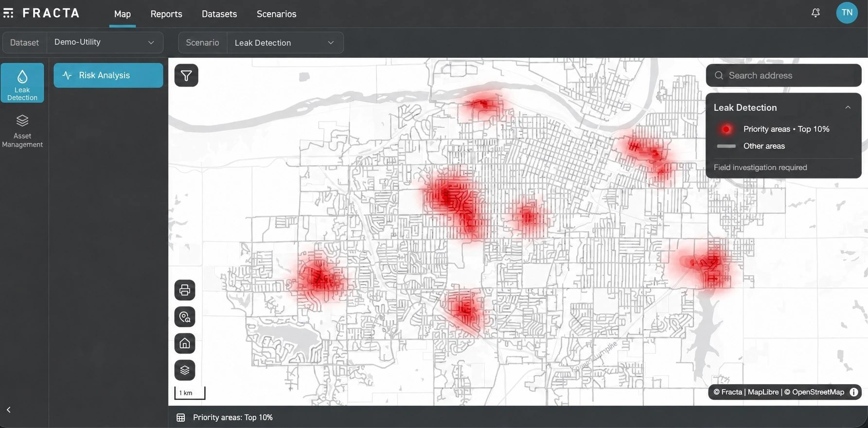Click the print map icon

tap(185, 290)
